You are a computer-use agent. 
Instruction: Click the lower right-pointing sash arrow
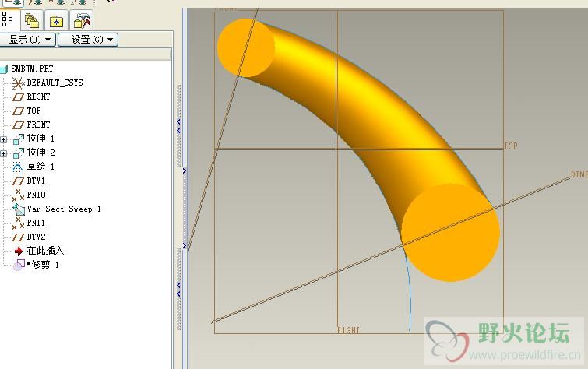(x=184, y=246)
